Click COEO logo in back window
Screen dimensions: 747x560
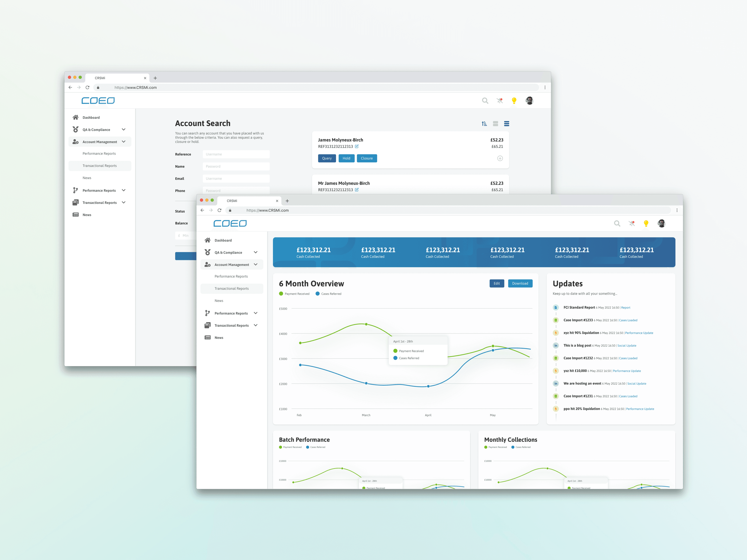coord(98,101)
